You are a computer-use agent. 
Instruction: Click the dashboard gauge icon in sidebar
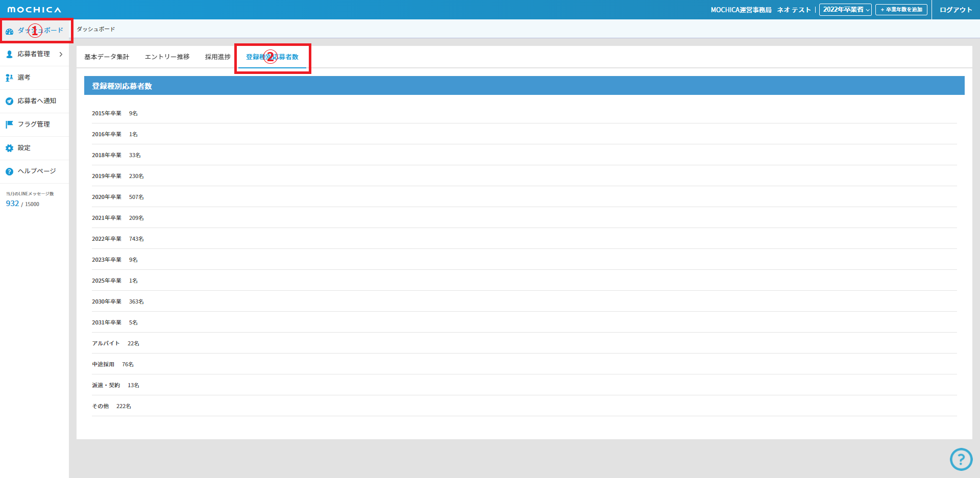pos(9,31)
